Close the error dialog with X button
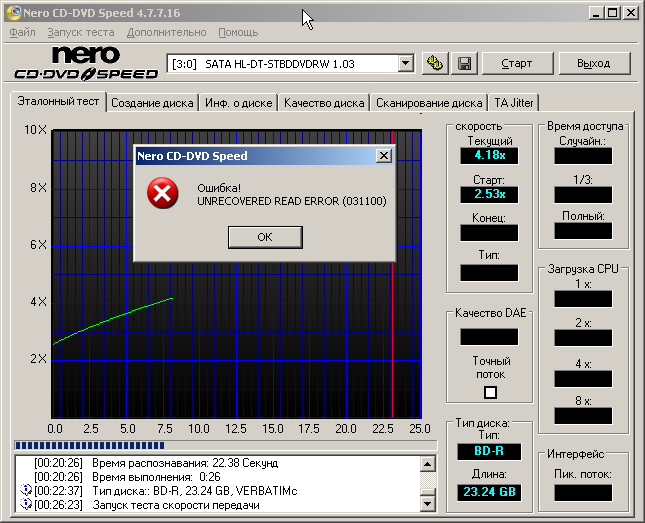The width and height of the screenshot is (645, 523). pyautogui.click(x=383, y=156)
